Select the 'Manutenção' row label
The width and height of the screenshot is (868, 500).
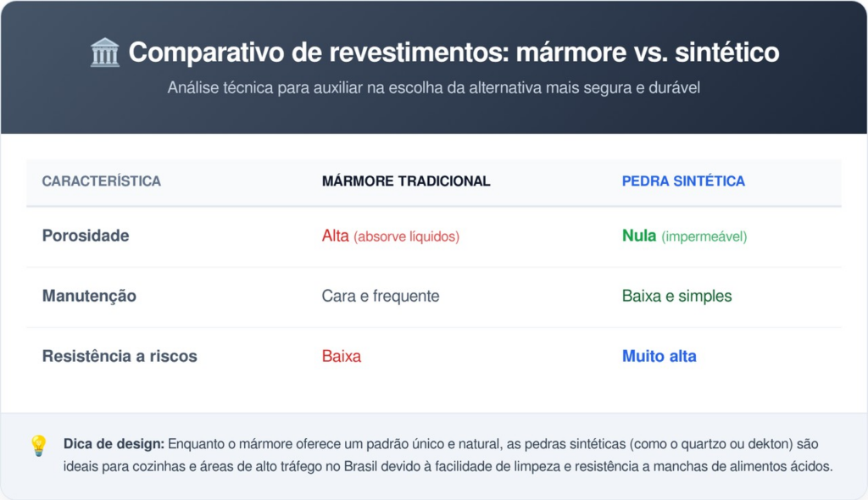click(89, 296)
